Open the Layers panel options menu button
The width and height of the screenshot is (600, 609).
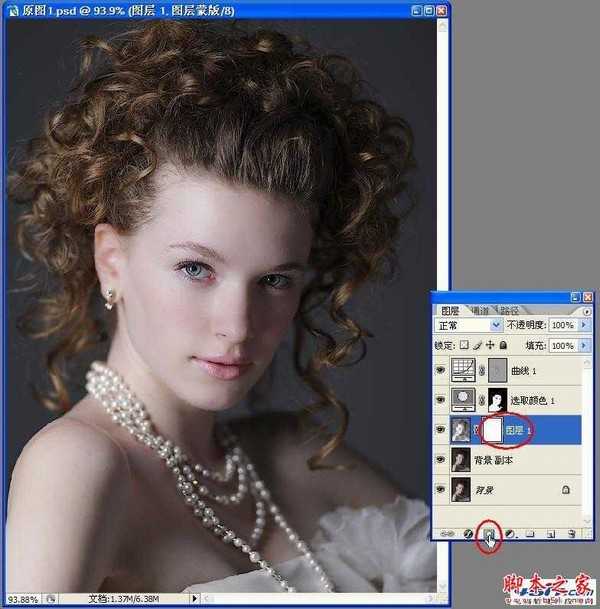coord(586,311)
